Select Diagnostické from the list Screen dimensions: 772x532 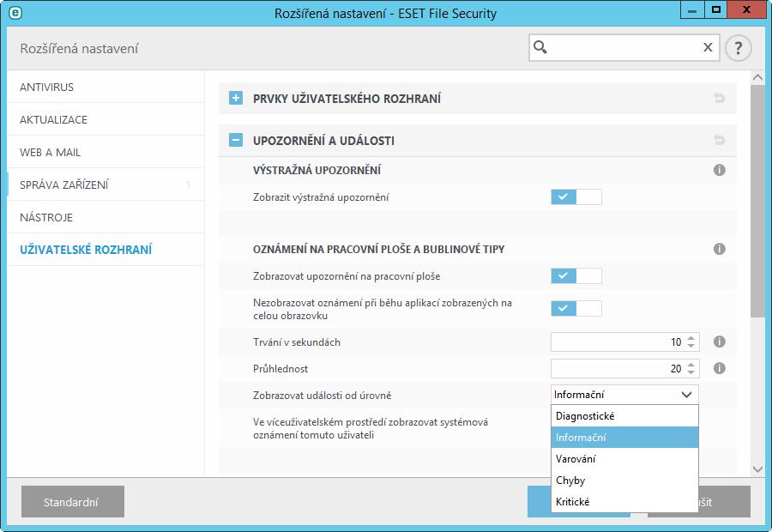624,416
